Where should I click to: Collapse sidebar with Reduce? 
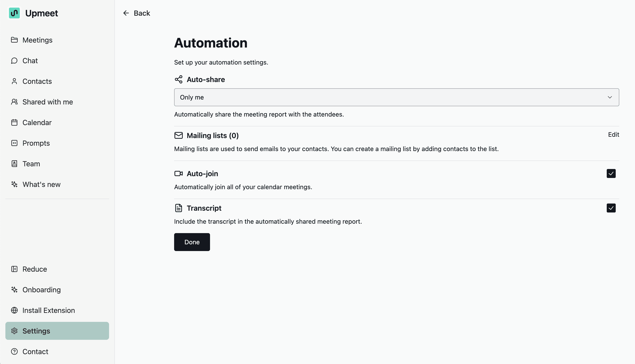point(35,269)
